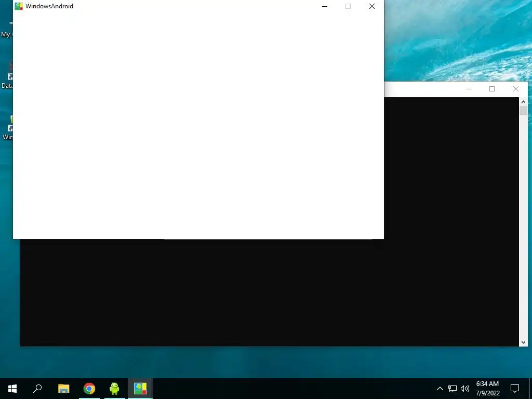Open the volume speaker tray icon

[465, 389]
